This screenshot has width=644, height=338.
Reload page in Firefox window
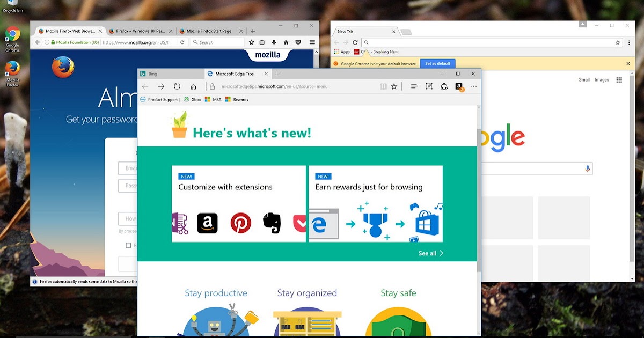[182, 42]
